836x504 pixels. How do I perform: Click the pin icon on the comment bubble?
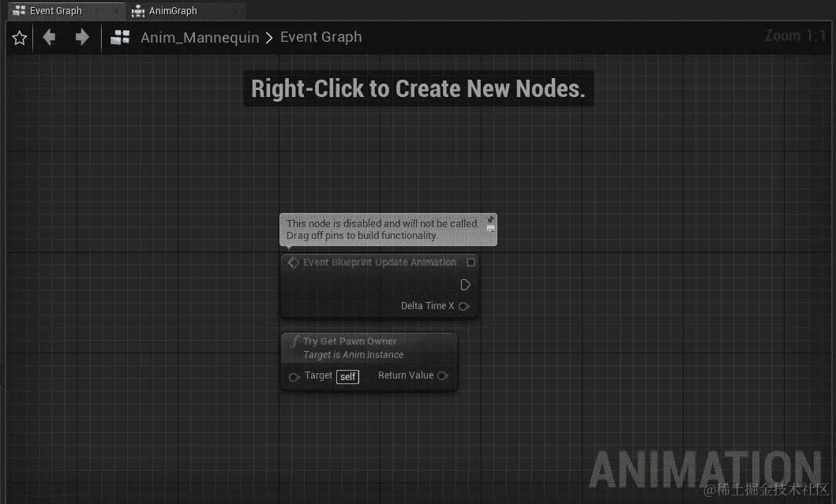pos(490,219)
